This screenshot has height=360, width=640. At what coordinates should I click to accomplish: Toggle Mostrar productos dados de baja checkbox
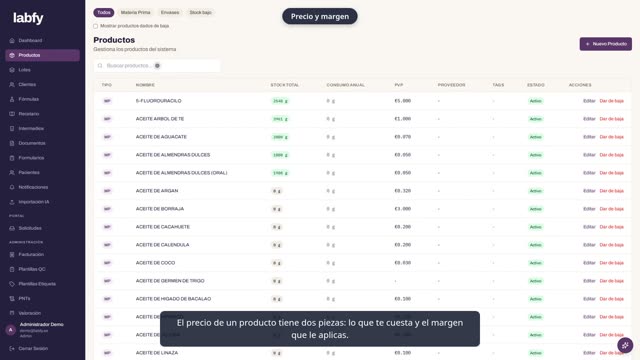(x=96, y=26)
